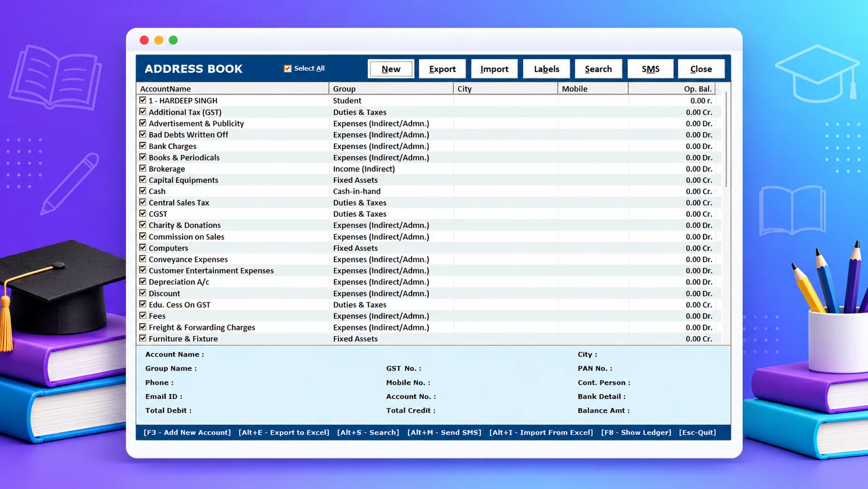Sort by the AccountName column header

pyautogui.click(x=233, y=89)
